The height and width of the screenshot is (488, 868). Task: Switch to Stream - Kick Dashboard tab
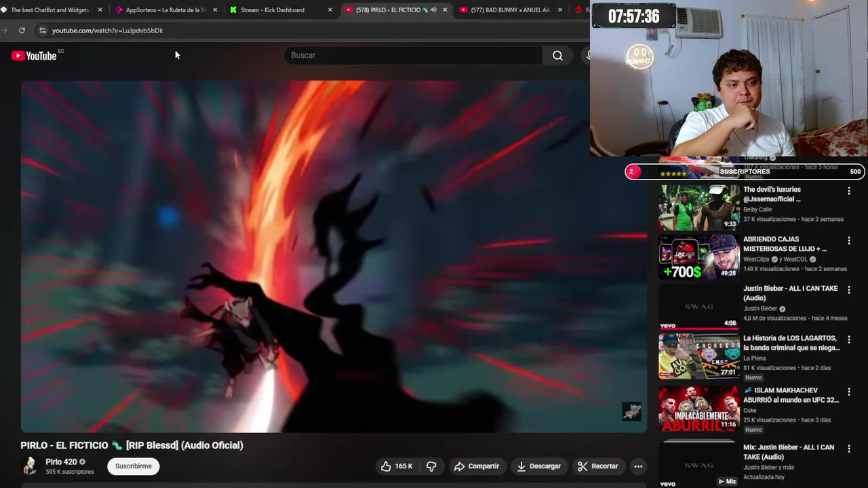(x=281, y=10)
